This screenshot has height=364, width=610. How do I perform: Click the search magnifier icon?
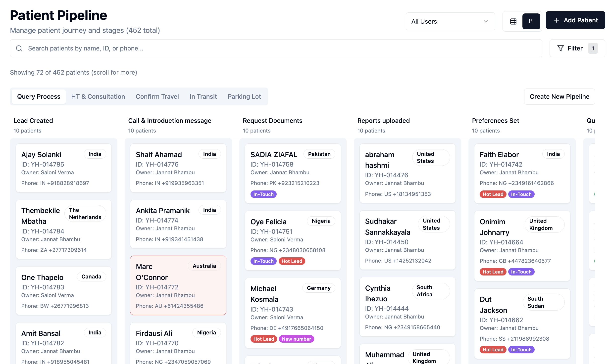pos(19,48)
